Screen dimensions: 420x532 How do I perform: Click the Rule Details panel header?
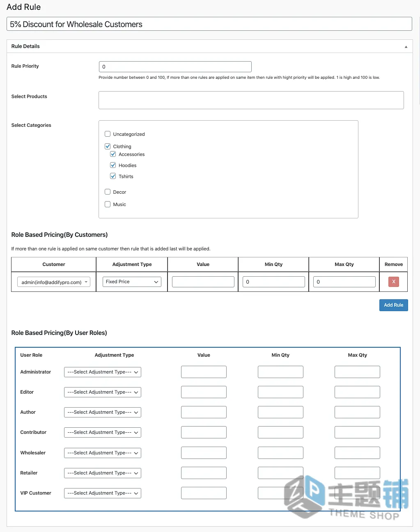click(209, 46)
